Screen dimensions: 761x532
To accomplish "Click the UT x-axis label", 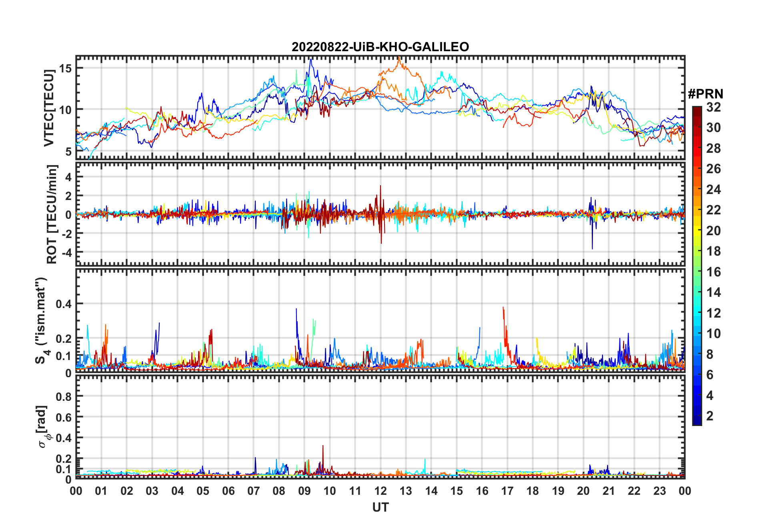I will pos(380,507).
